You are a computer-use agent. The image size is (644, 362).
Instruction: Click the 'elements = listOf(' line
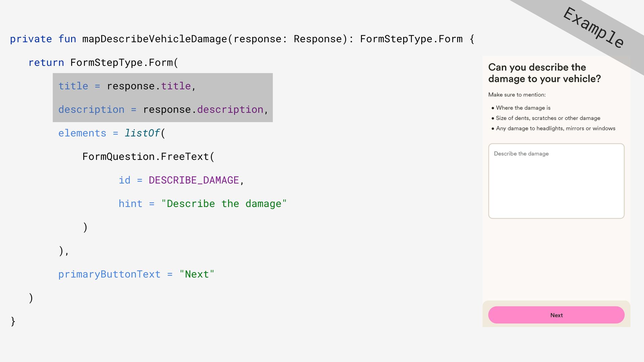tap(112, 133)
